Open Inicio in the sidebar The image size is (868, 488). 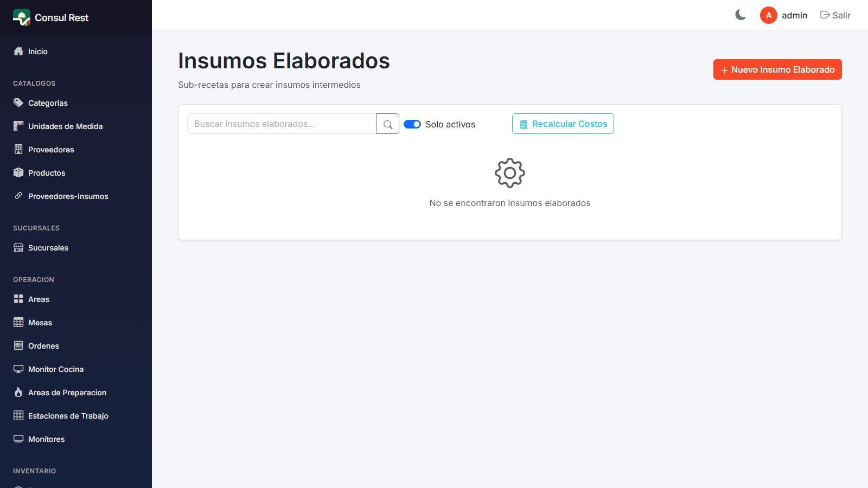click(x=76, y=52)
